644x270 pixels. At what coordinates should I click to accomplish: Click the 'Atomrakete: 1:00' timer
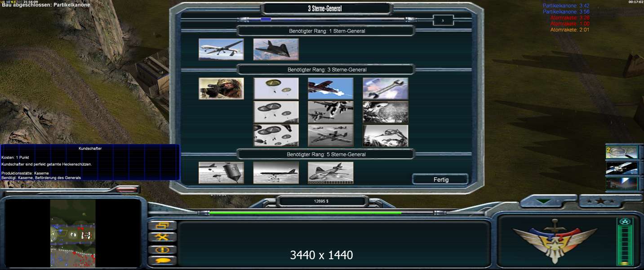pyautogui.click(x=569, y=23)
